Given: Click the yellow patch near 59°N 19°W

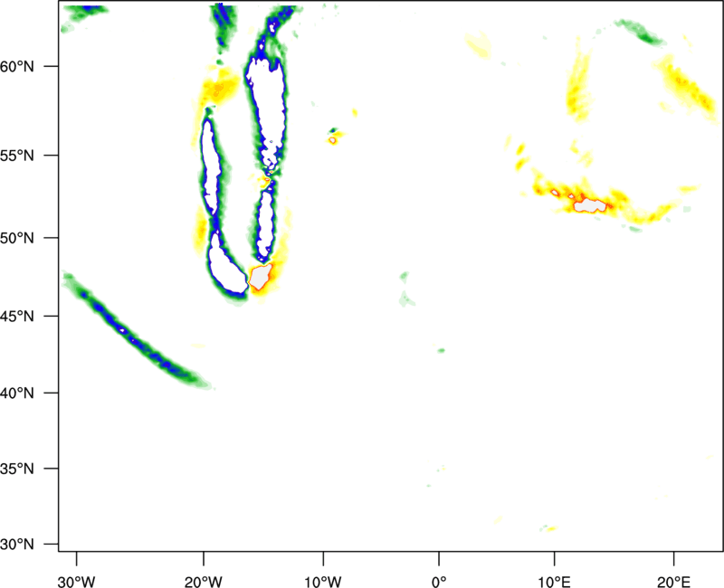Looking at the screenshot, I should pos(219,87).
